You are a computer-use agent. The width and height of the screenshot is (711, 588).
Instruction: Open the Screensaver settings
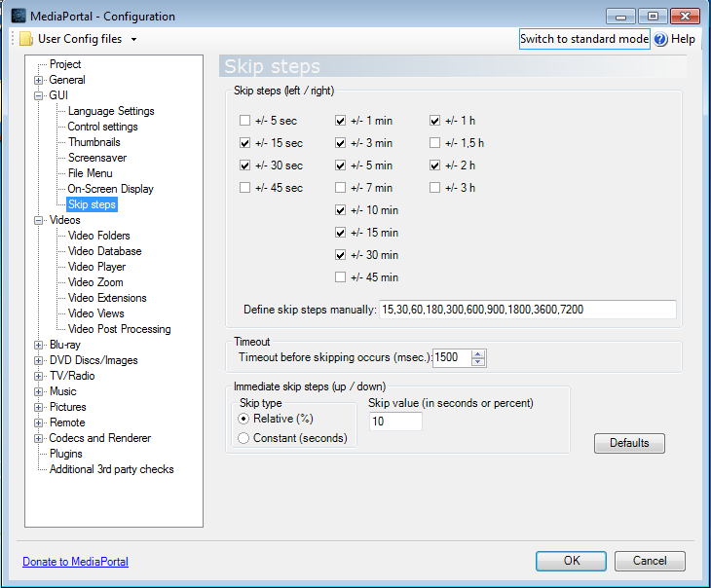pyautogui.click(x=97, y=158)
